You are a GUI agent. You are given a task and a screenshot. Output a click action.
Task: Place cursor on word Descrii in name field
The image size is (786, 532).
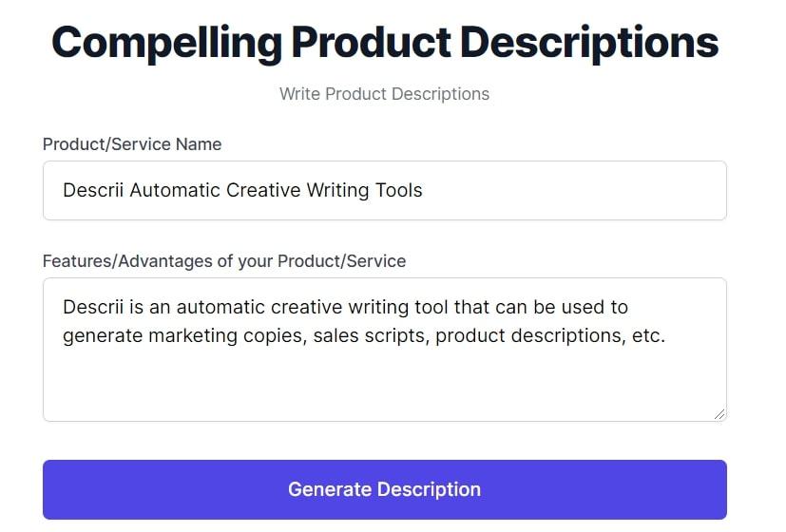[x=92, y=190]
